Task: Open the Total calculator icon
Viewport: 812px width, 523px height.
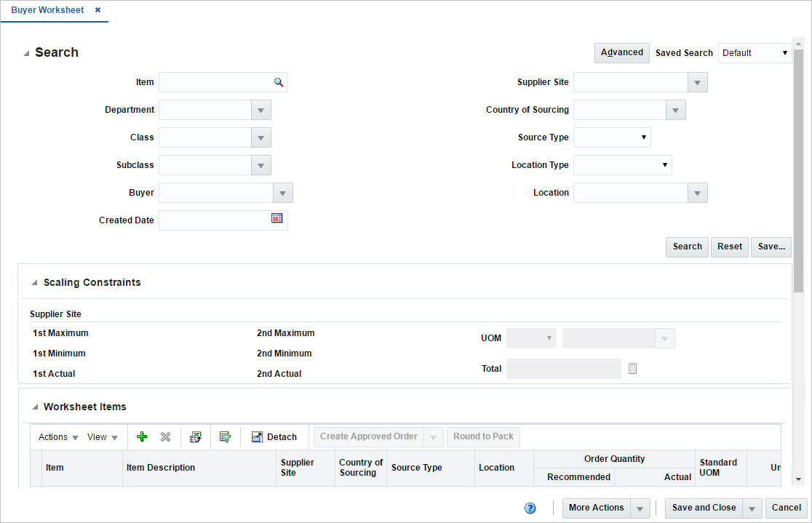Action: tap(632, 368)
